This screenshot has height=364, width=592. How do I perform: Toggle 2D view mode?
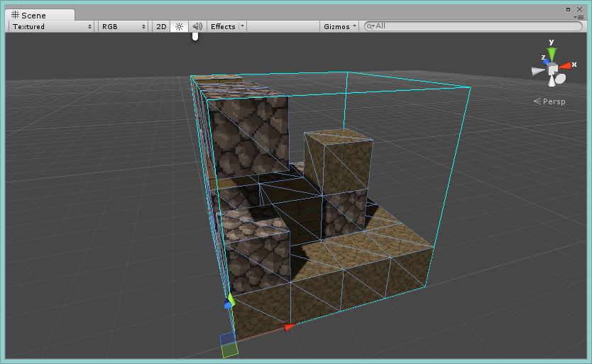[x=161, y=26]
